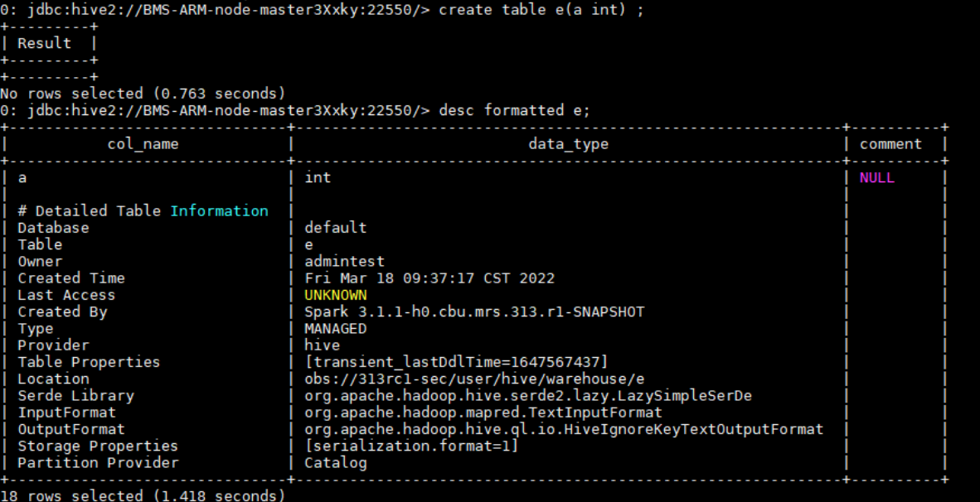Click the yellow UNKNOWN last access value
Screen dimensions: 980x502
click(336, 295)
